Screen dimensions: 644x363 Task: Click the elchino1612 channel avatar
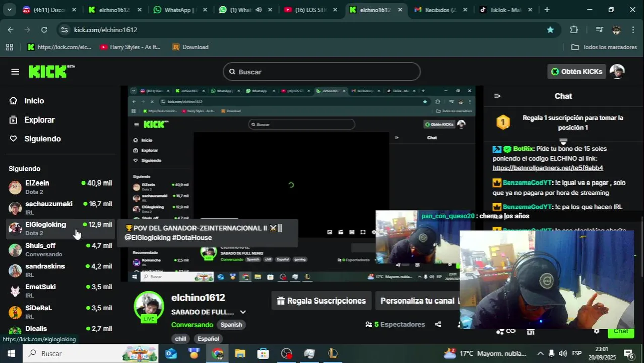pos(149,307)
